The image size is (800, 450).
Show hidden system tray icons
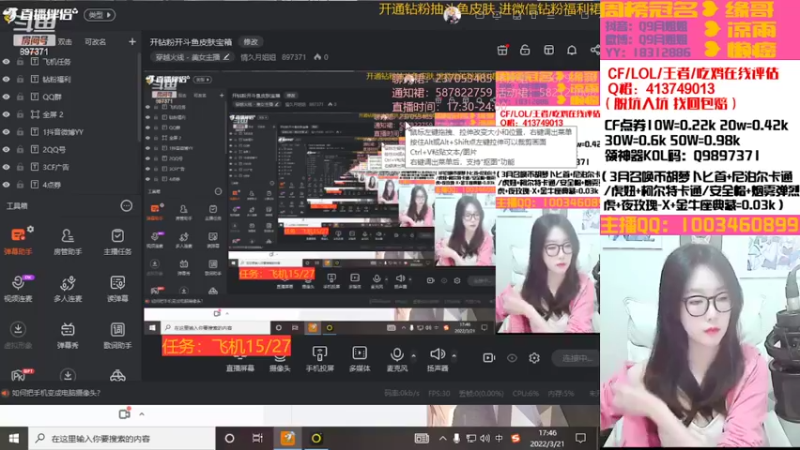pos(442,438)
